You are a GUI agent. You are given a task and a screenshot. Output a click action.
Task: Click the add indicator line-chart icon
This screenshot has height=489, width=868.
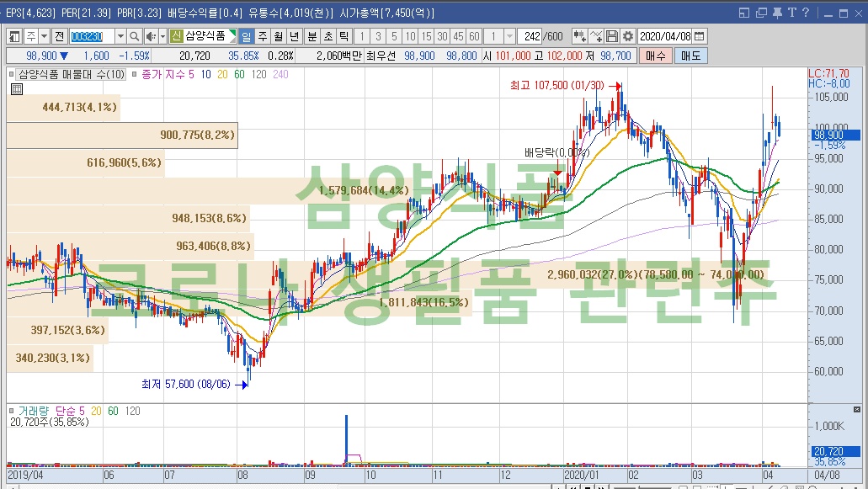[595, 36]
